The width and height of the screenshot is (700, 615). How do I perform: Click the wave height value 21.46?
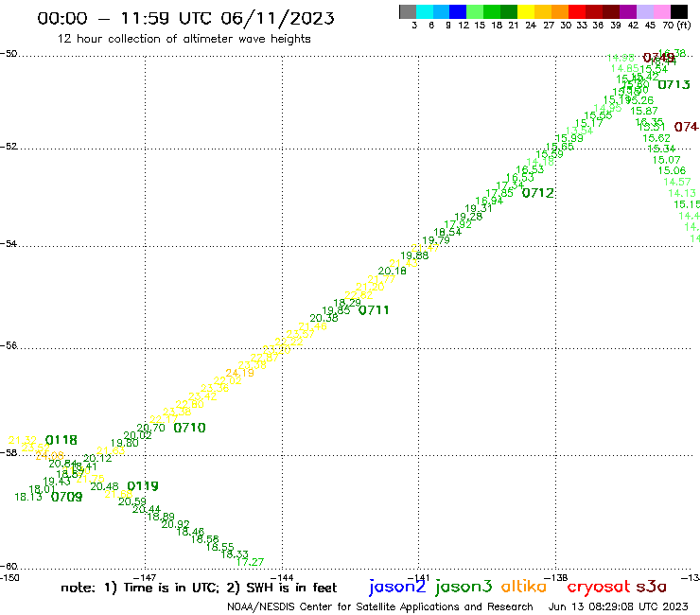click(x=312, y=326)
